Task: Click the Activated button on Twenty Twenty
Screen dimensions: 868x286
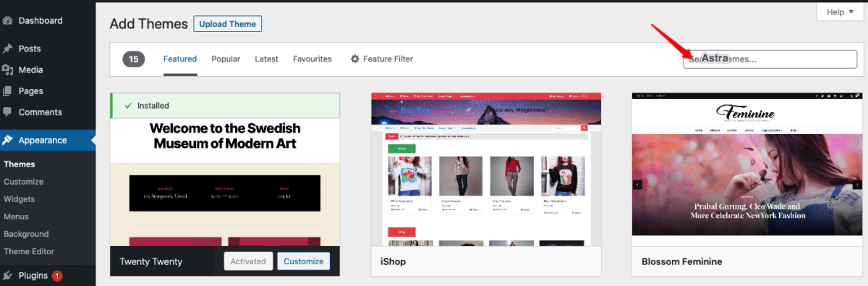Action: point(248,261)
